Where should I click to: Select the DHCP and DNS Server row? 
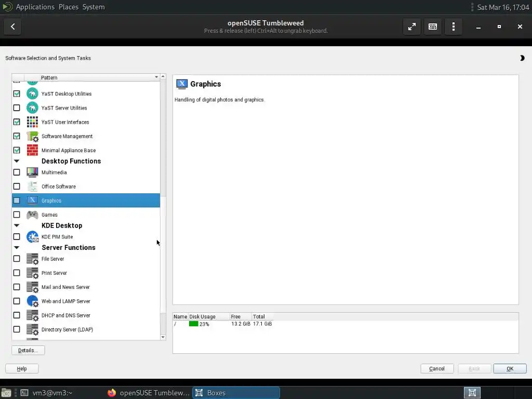pos(86,315)
